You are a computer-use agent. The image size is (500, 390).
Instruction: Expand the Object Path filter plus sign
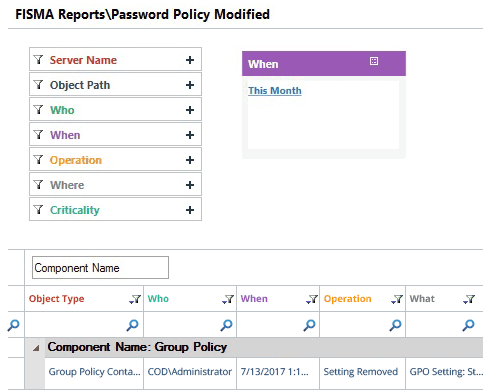(190, 85)
